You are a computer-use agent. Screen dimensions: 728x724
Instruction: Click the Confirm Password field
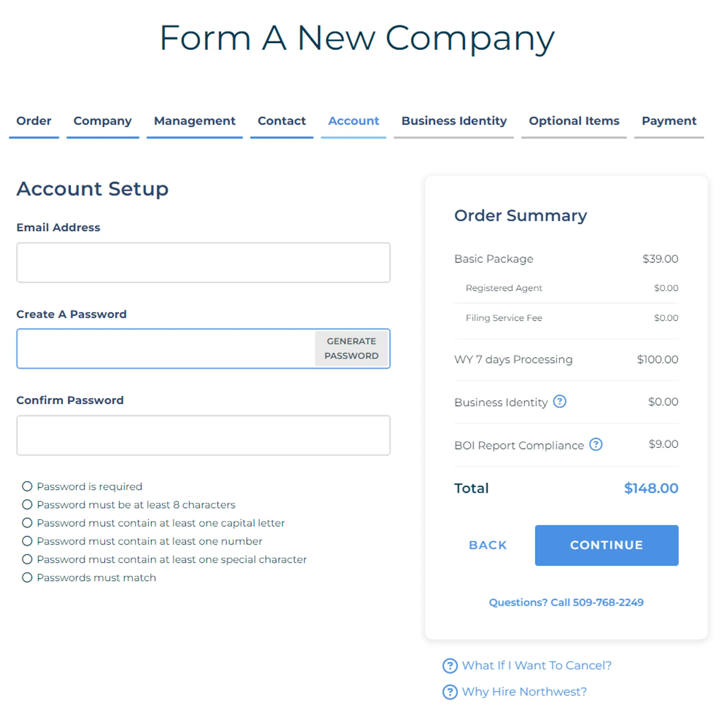coord(203,435)
